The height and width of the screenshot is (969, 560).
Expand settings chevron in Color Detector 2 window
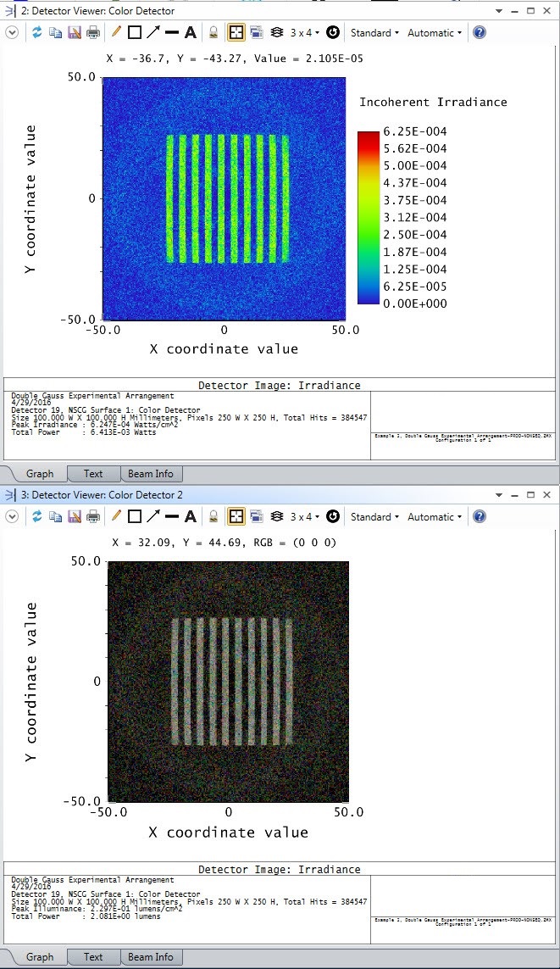point(12,516)
